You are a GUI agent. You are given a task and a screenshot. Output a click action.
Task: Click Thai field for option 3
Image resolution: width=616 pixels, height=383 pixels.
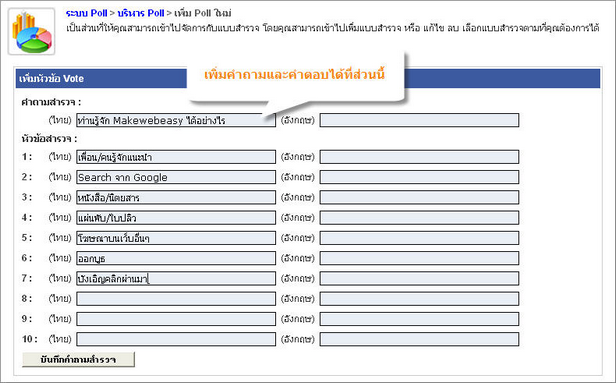(x=176, y=197)
